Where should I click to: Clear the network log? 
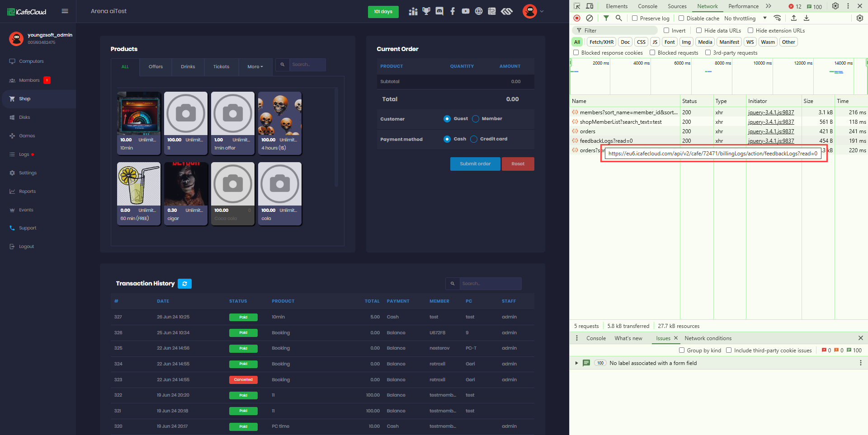tap(590, 18)
